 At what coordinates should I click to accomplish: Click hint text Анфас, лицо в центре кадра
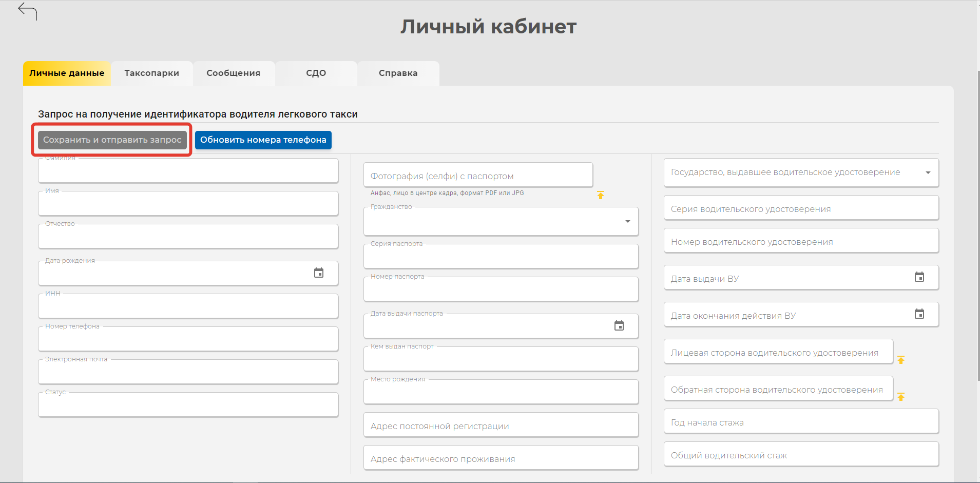(x=447, y=193)
